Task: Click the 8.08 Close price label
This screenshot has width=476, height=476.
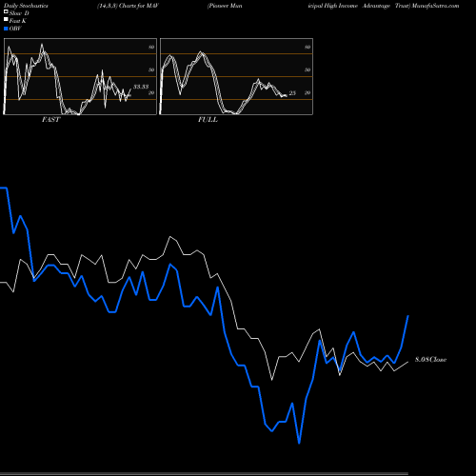Action: (x=430, y=360)
